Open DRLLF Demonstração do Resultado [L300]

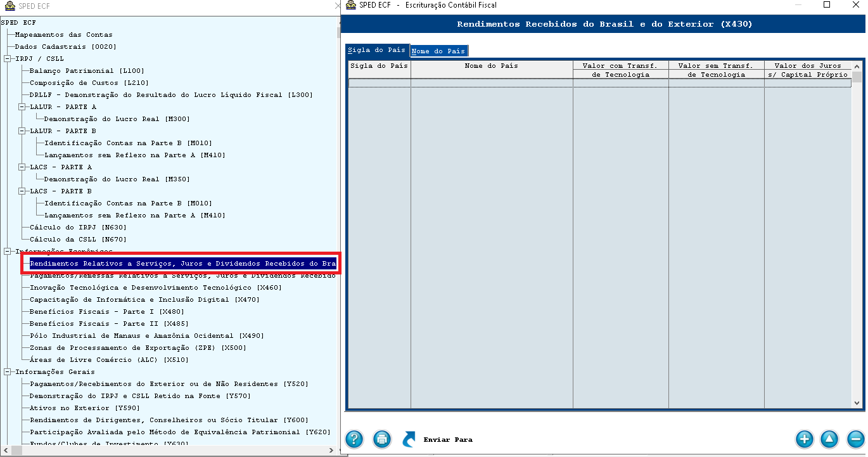pyautogui.click(x=171, y=95)
